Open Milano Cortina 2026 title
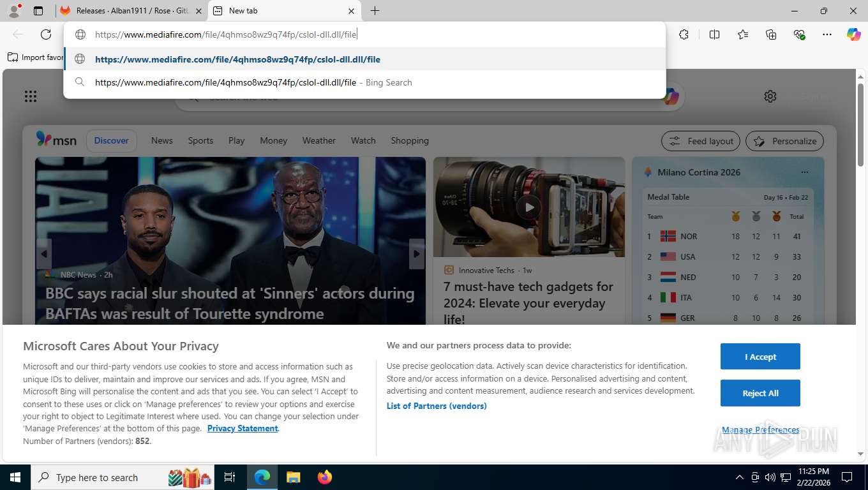The height and width of the screenshot is (490, 868). 699,172
